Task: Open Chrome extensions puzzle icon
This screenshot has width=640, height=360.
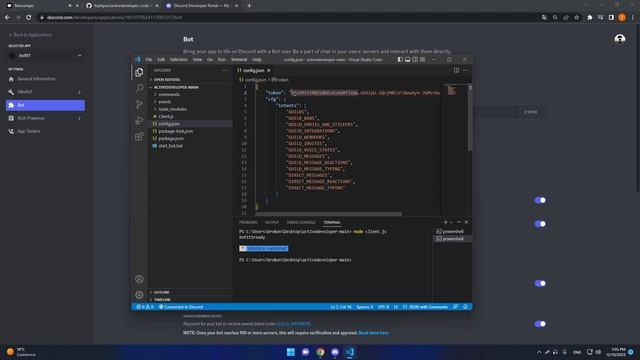Action: 590,18
